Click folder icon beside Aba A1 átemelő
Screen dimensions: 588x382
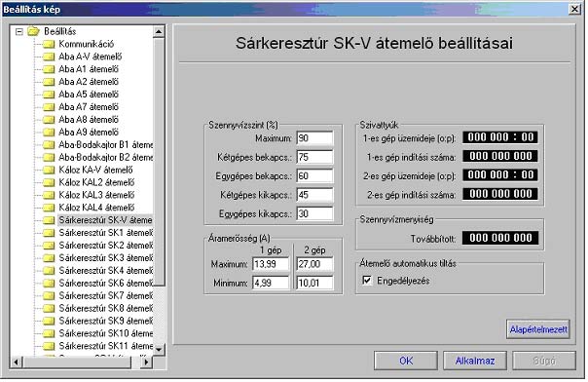point(49,69)
